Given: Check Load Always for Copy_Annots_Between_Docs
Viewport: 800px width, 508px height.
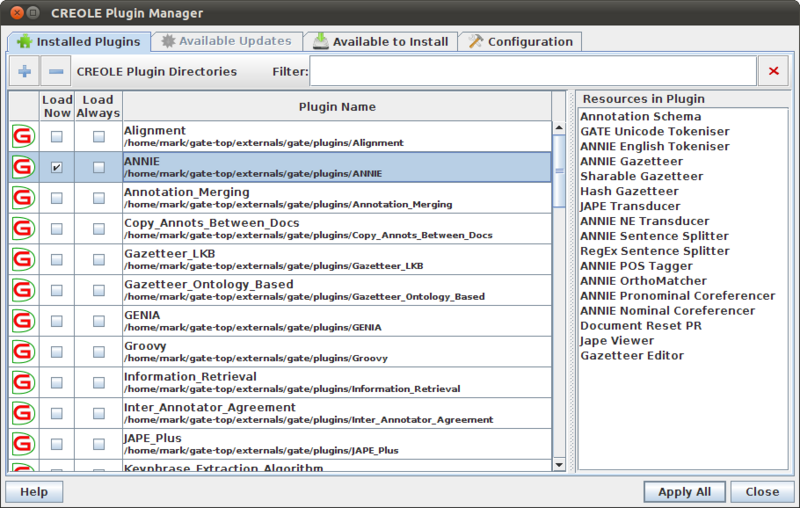Looking at the screenshot, I should [x=98, y=229].
